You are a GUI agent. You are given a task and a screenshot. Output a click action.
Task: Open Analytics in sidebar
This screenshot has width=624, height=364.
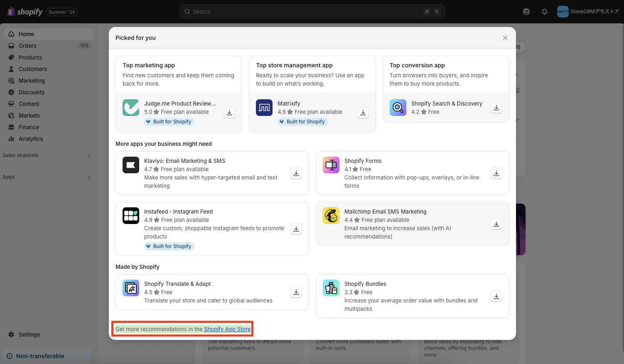(x=49, y=139)
